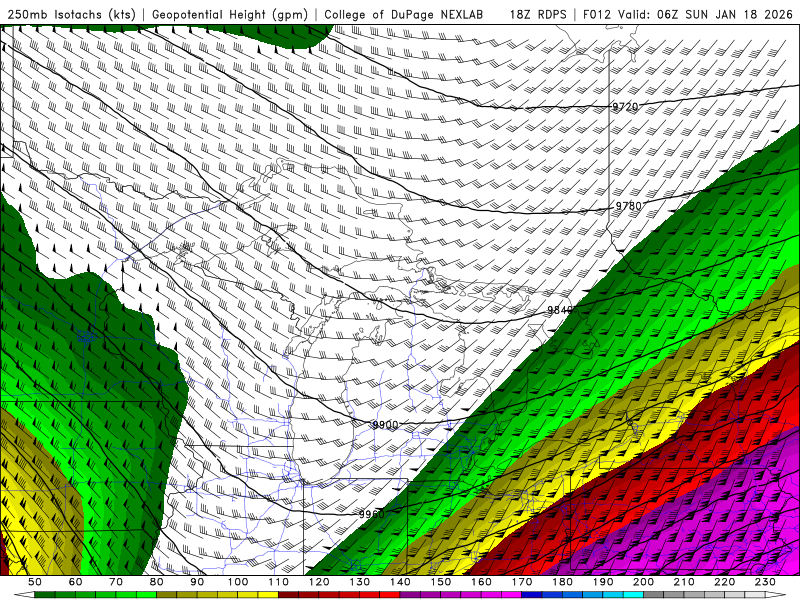Click the 130 value on the color scale
The width and height of the screenshot is (800, 600).
[x=359, y=582]
